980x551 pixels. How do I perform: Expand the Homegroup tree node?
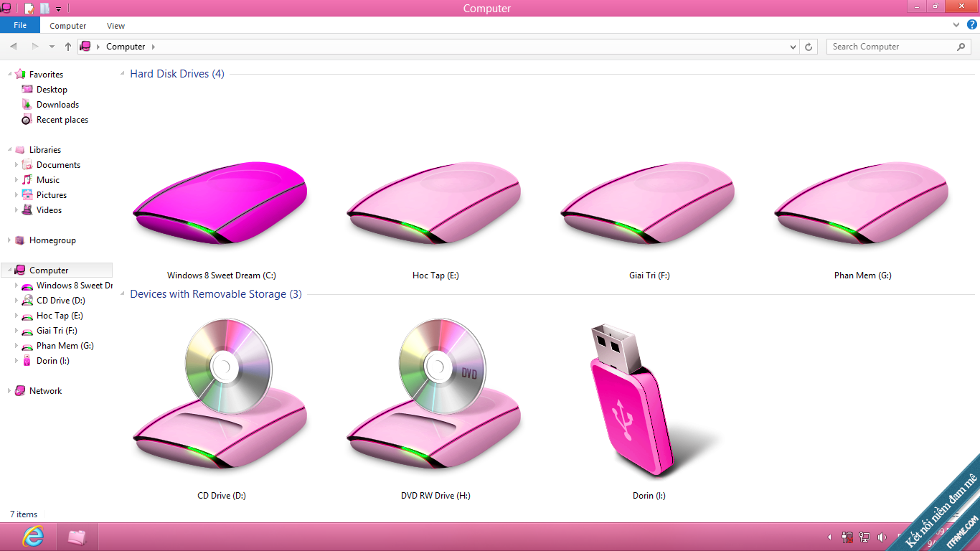click(x=9, y=240)
